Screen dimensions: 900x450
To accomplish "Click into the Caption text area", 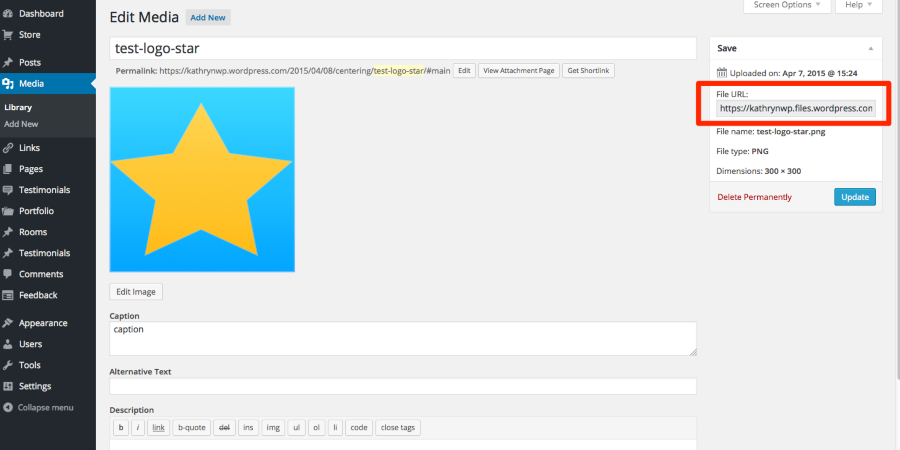I will (x=403, y=339).
